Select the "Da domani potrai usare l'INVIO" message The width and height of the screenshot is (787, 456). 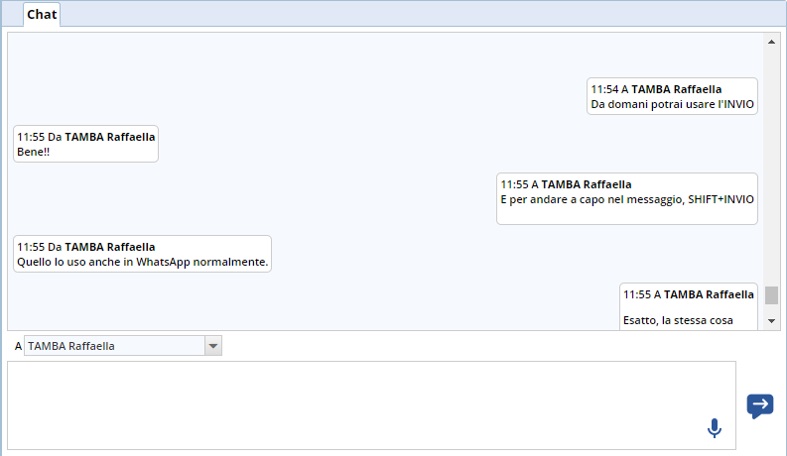point(672,104)
